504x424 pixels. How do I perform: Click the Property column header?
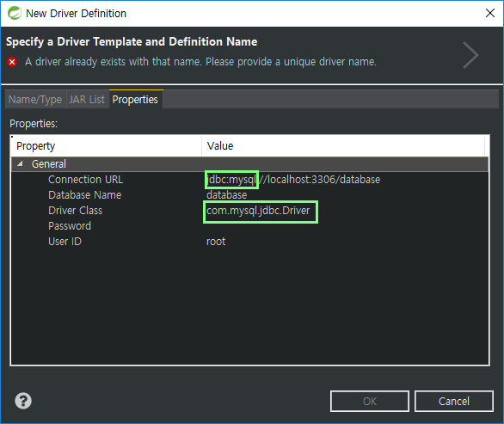pyautogui.click(x=107, y=146)
